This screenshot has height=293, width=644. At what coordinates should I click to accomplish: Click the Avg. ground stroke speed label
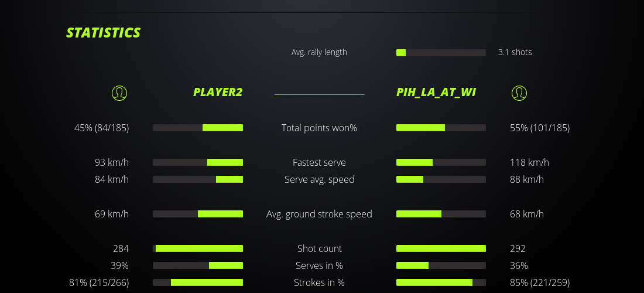(319, 214)
